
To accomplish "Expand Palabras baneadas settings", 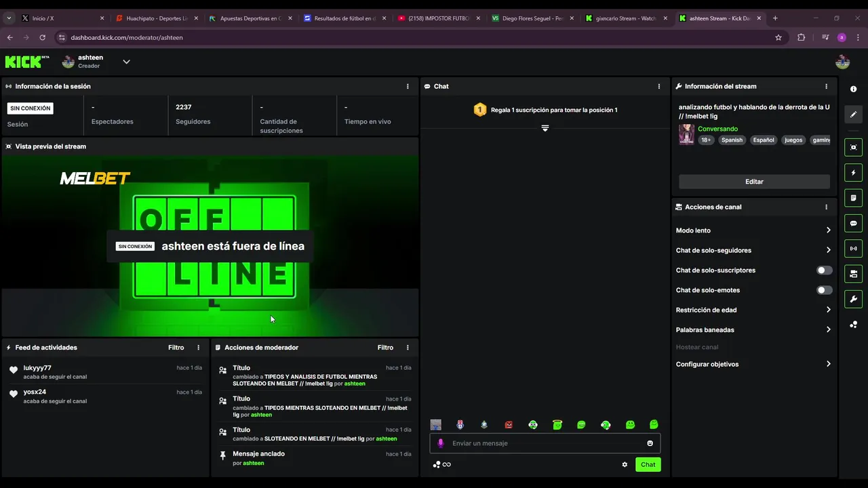I will click(x=753, y=329).
